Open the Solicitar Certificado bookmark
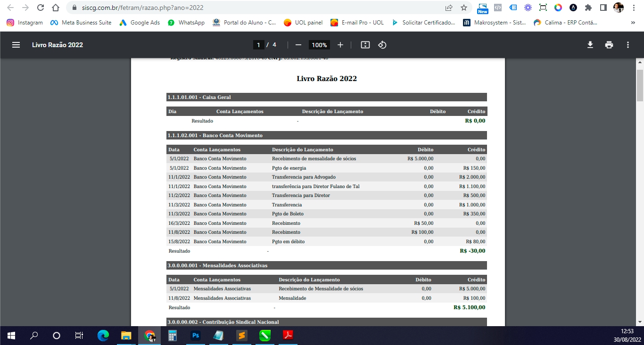The image size is (644, 345). (x=423, y=22)
